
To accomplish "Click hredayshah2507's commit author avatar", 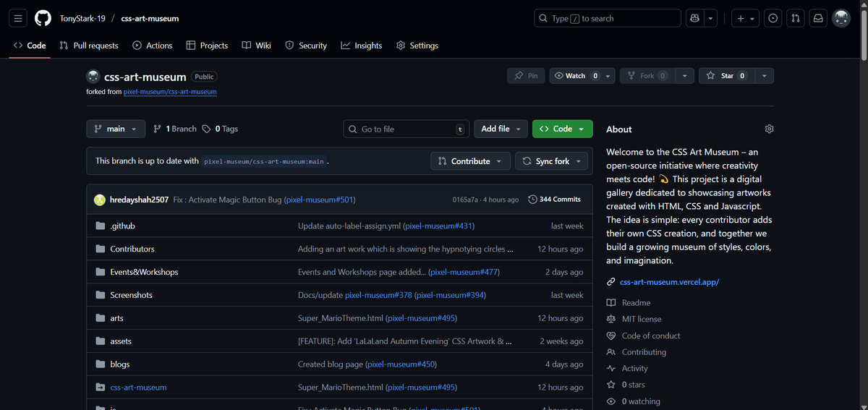I will 101,199.
